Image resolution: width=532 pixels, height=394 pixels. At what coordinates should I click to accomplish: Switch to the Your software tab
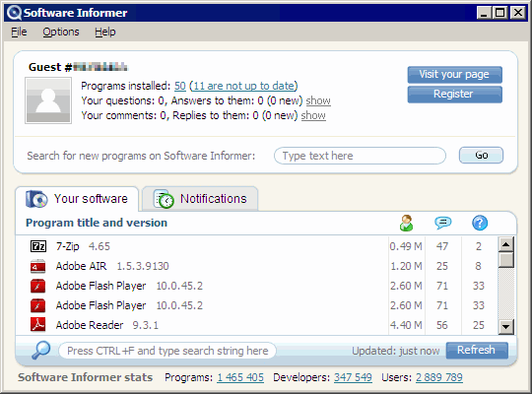click(x=77, y=199)
